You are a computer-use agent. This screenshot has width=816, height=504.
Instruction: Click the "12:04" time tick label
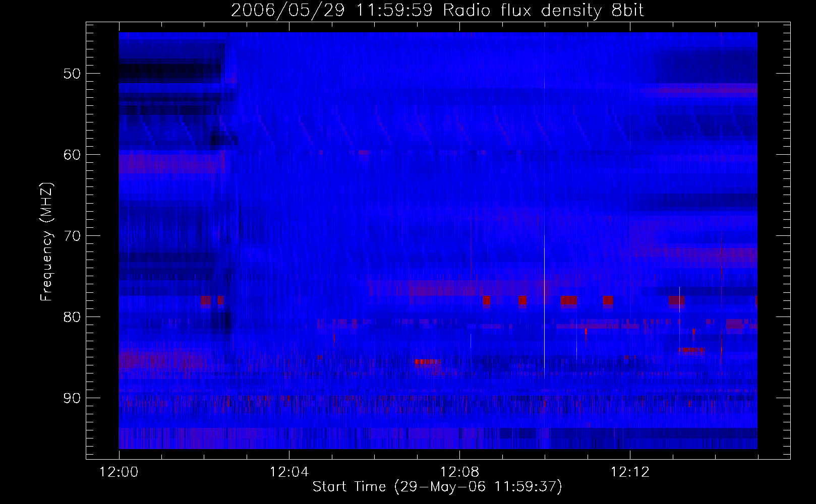[289, 472]
